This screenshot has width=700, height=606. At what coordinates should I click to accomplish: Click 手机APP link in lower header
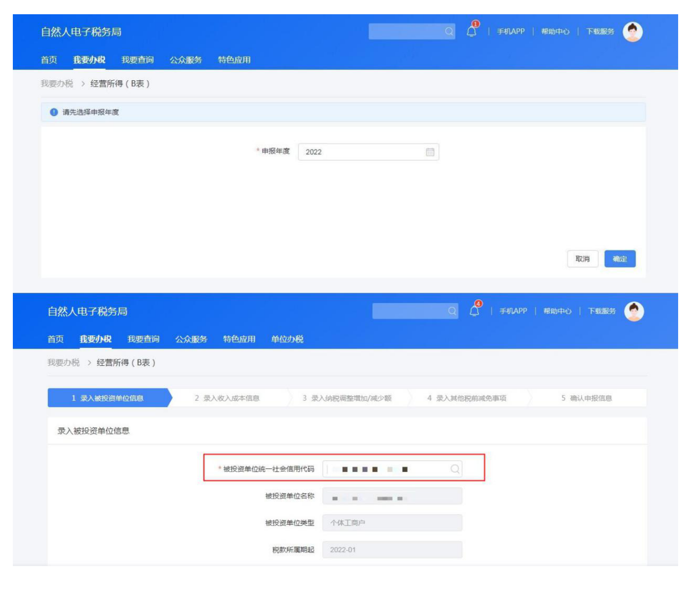513,311
